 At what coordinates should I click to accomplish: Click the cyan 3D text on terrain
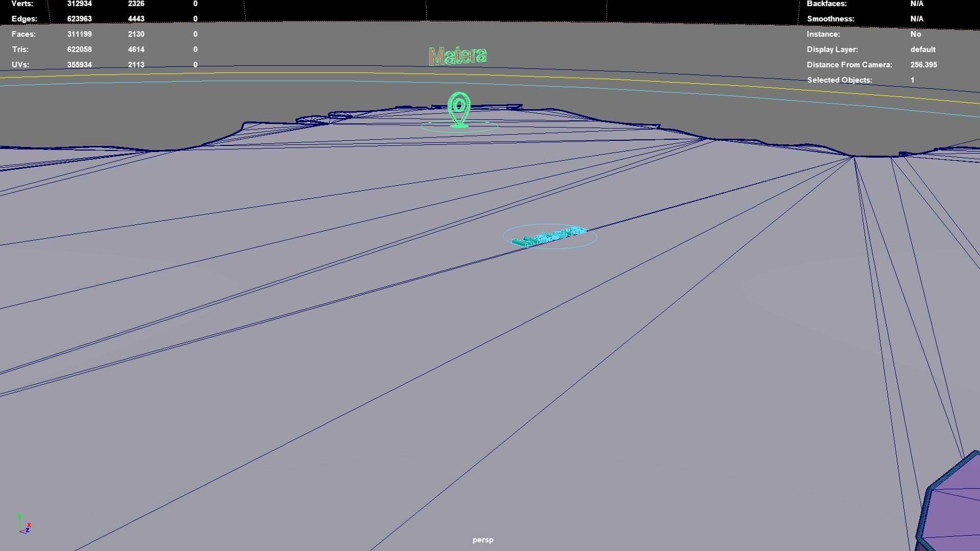tap(549, 237)
